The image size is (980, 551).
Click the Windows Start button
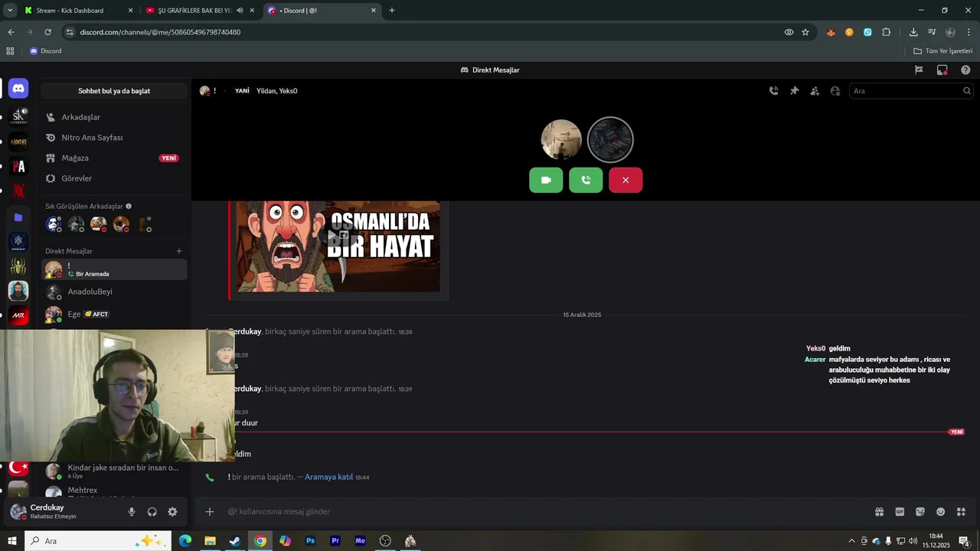pos(11,541)
